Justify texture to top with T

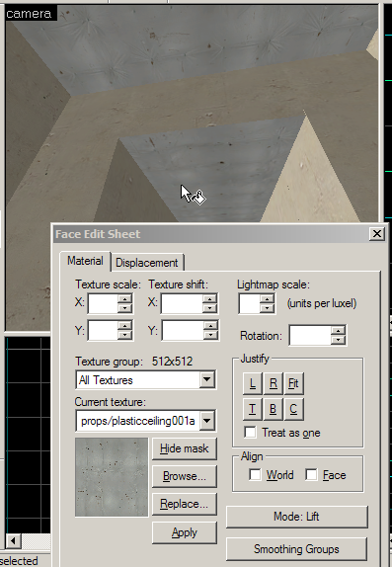253,409
